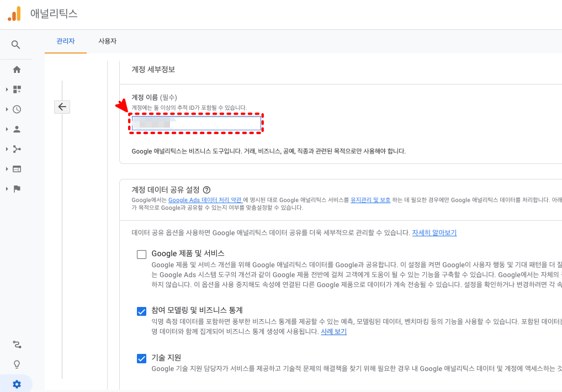Select the user/audience icon in sidebar
Image resolution: width=562 pixels, height=392 pixels.
(x=18, y=129)
